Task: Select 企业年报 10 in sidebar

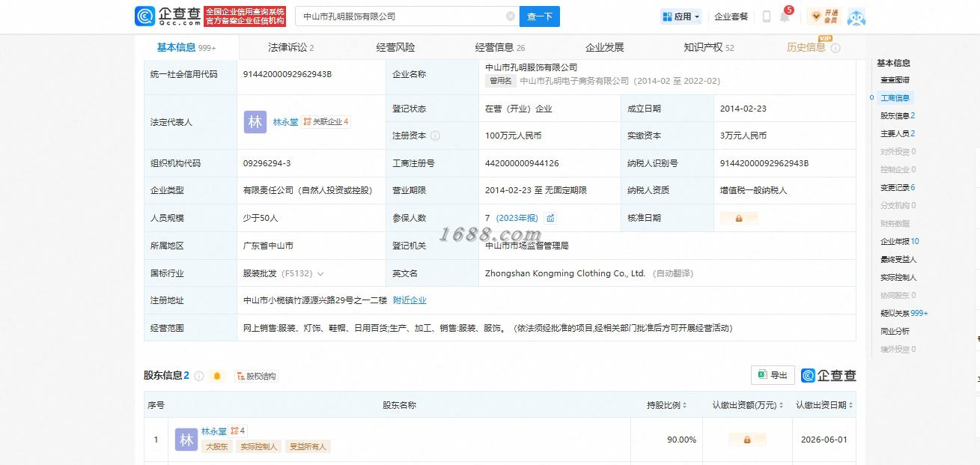Action: pos(900,241)
